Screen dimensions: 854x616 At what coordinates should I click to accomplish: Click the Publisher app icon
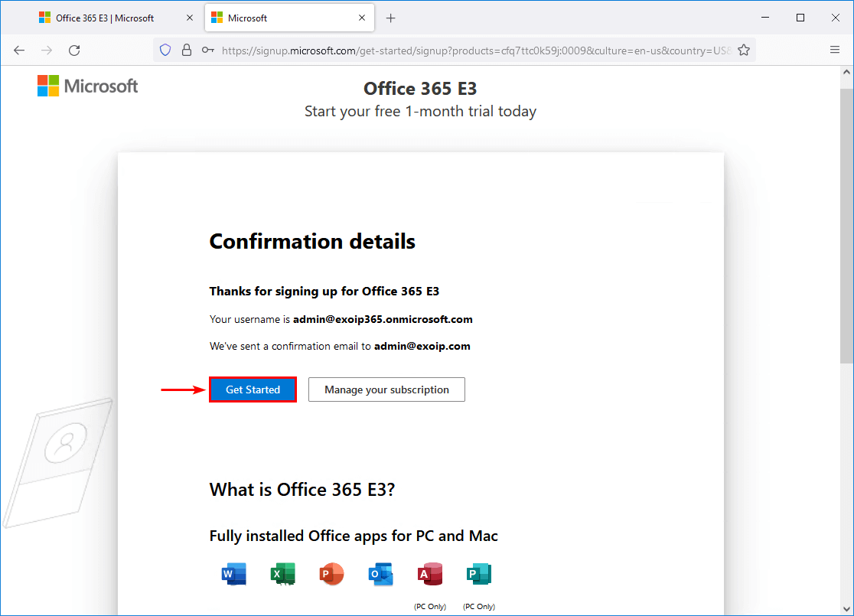pos(479,574)
